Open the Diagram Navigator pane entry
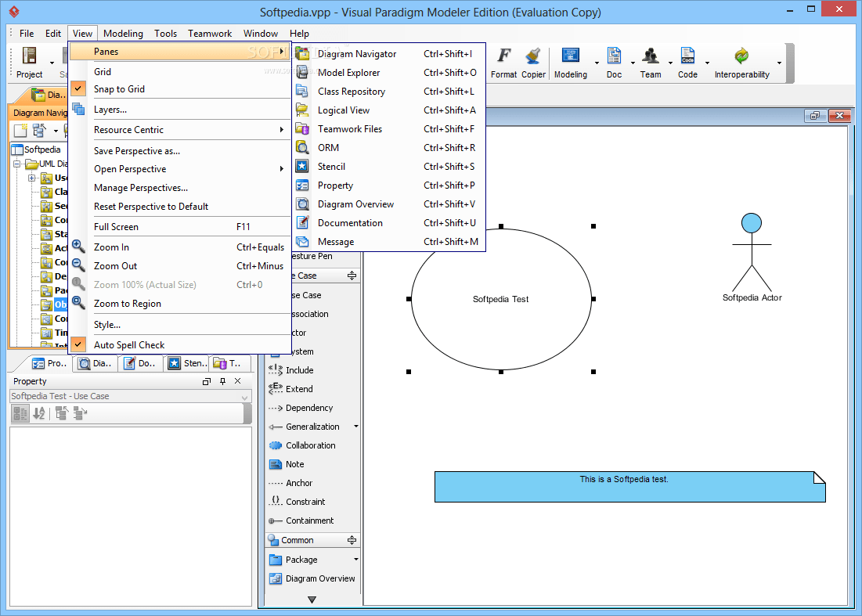The height and width of the screenshot is (616, 862). (x=388, y=54)
